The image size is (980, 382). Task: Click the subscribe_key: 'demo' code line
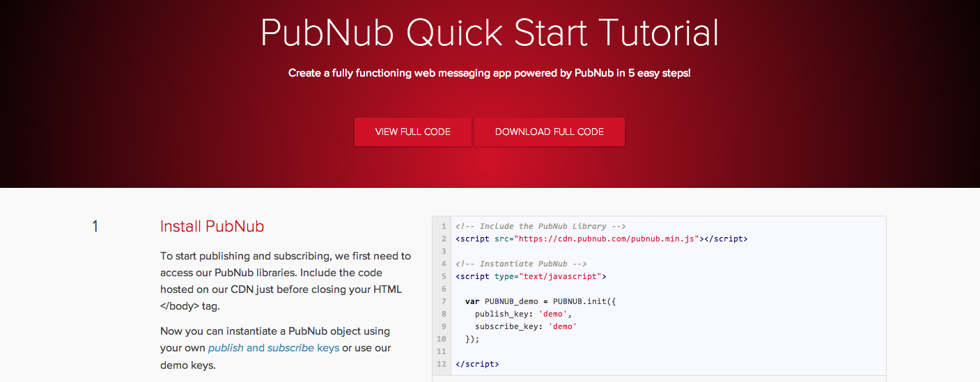click(x=526, y=326)
